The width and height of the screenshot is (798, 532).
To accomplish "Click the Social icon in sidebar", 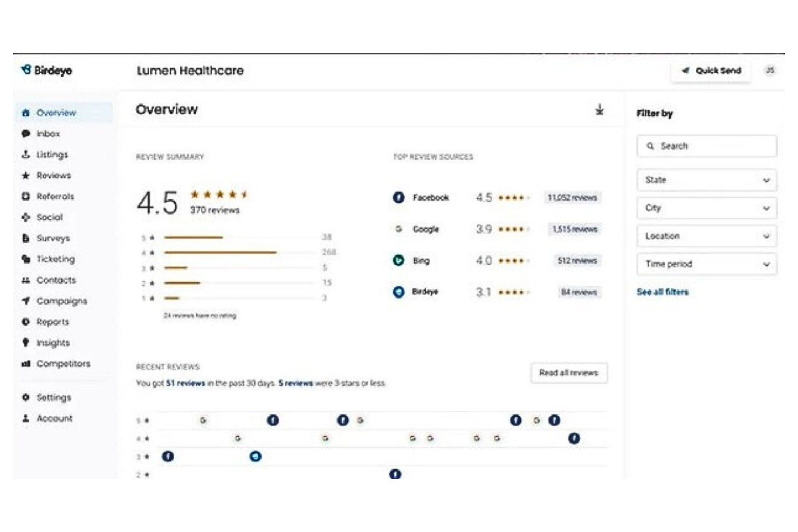I will pos(25,217).
